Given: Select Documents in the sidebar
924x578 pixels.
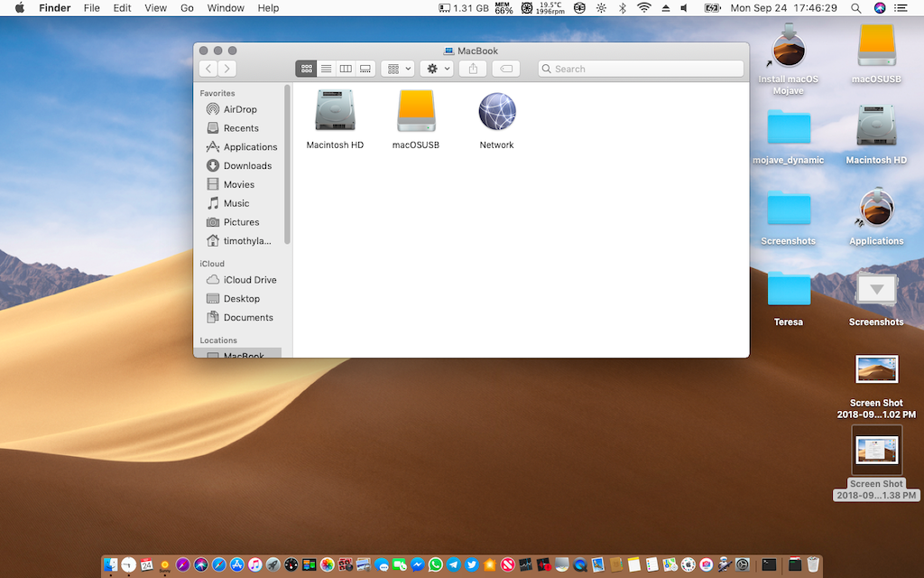Looking at the screenshot, I should (248, 317).
